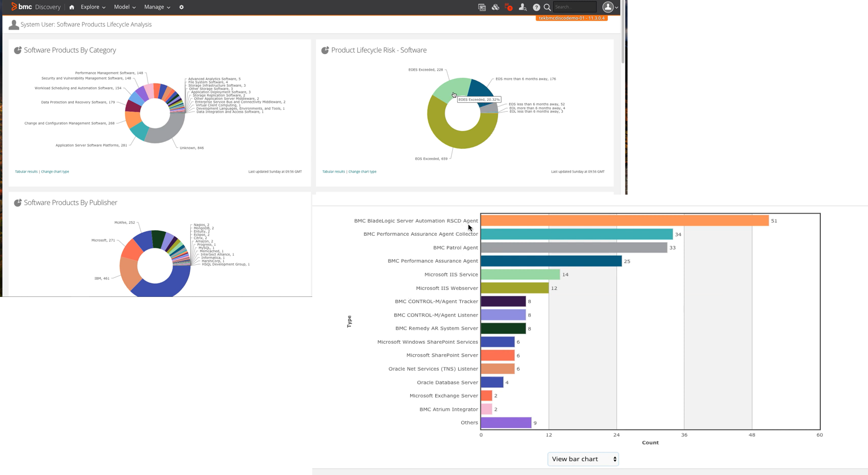Screen dimensions: 868x475
Task: Click the 'EOS more than 6 months away, 176' label
Action: point(526,79)
